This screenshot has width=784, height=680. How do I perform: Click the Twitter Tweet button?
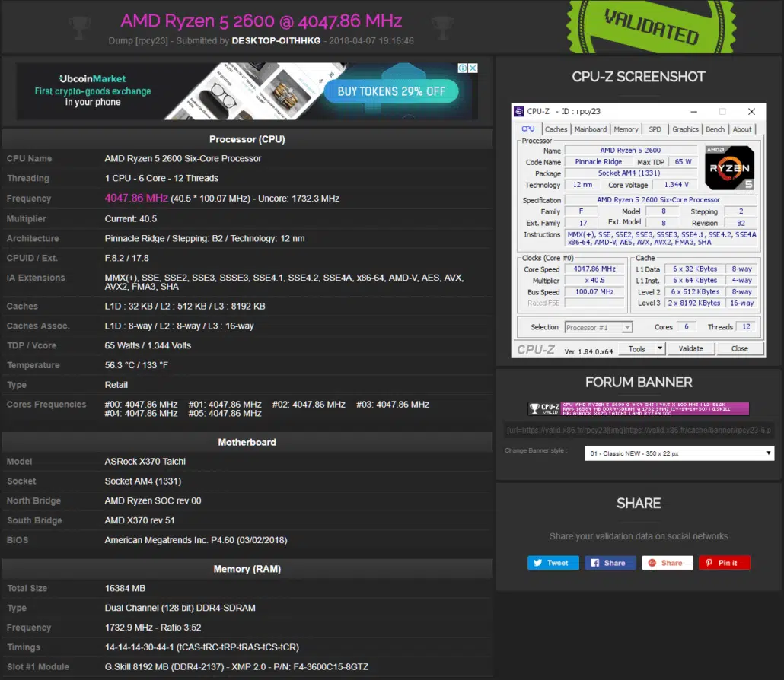(553, 563)
